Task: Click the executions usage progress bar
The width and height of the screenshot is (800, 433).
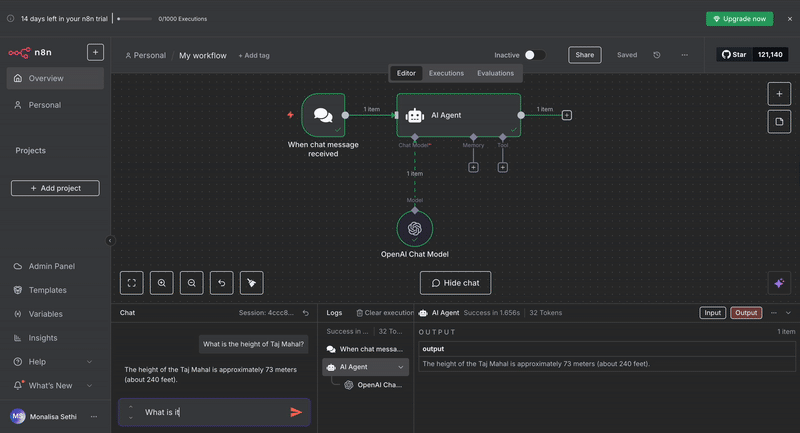Action: coord(135,19)
